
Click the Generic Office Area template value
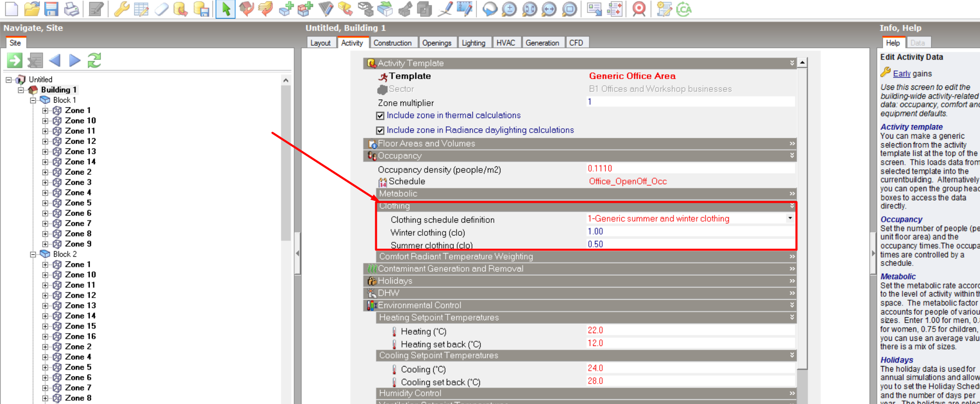point(632,76)
